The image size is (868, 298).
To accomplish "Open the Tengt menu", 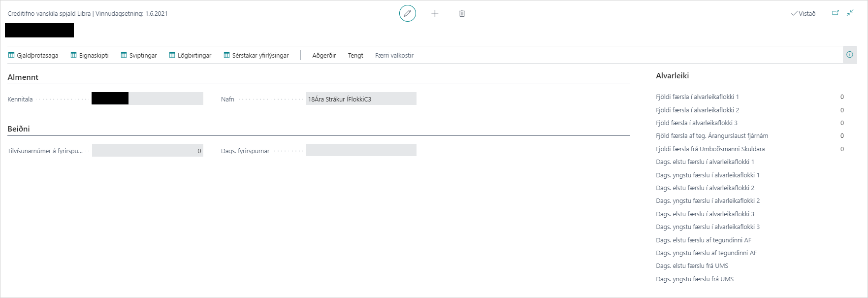I will click(355, 55).
